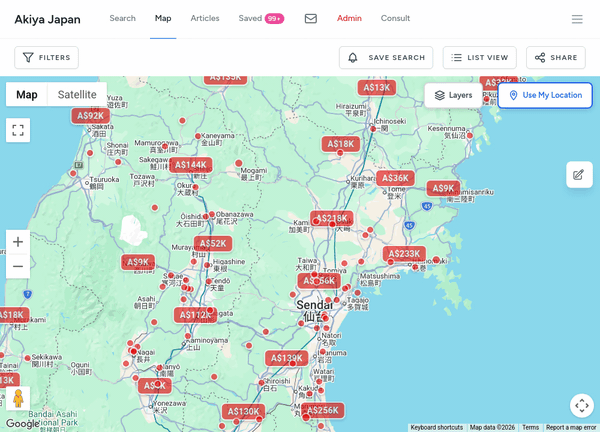Image resolution: width=600 pixels, height=432 pixels.
Task: Select the A$112K price marker
Action: 195,315
